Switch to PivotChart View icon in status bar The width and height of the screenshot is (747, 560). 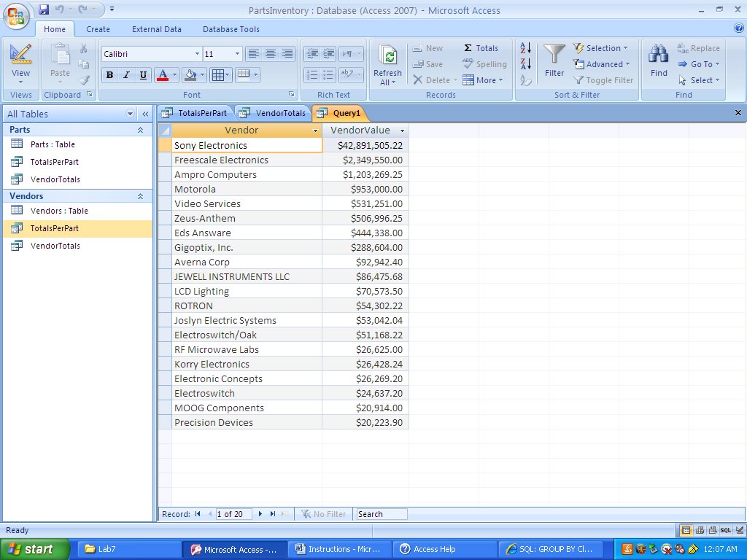tap(713, 530)
